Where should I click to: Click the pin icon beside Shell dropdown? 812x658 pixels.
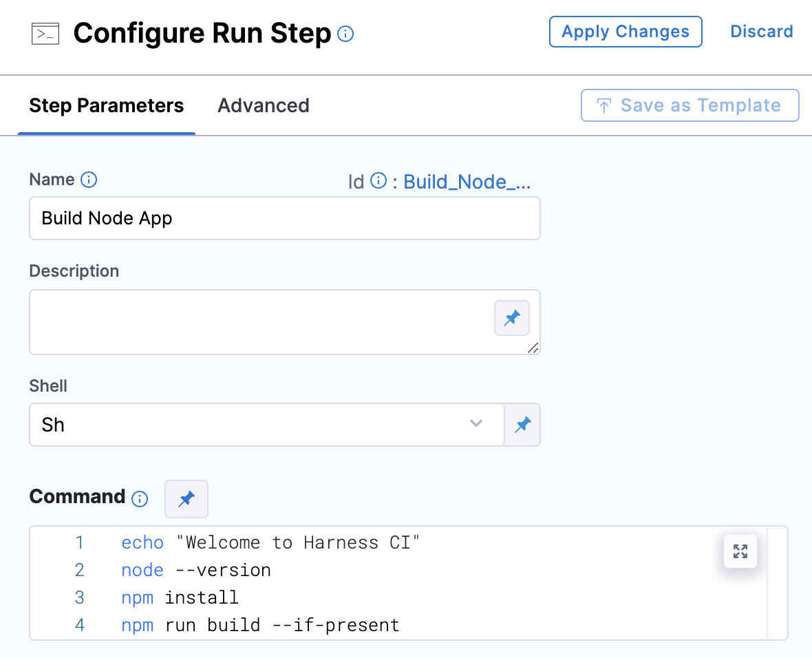(522, 425)
